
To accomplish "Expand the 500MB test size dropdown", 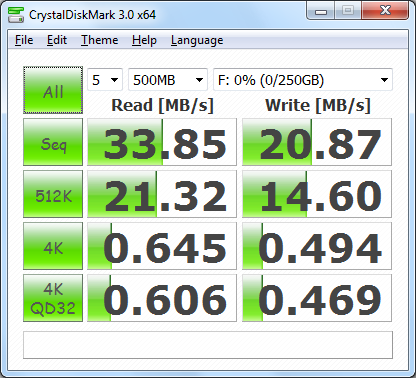I will click(168, 80).
